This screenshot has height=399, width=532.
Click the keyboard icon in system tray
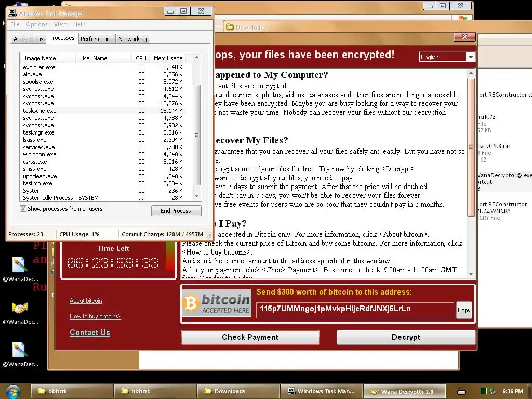click(x=461, y=392)
